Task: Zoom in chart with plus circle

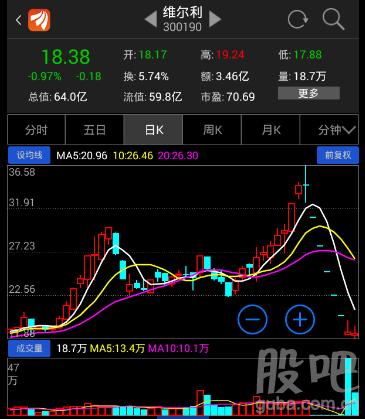Action: point(300,319)
